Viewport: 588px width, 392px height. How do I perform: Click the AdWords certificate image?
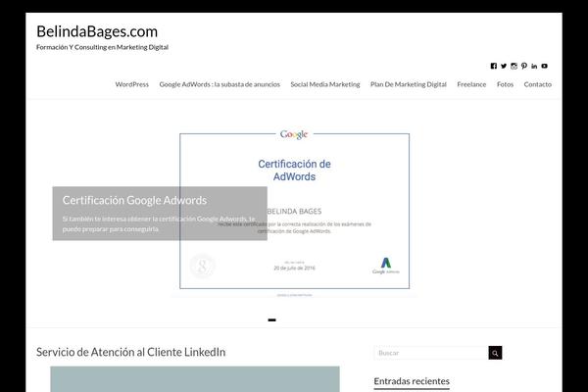(294, 212)
